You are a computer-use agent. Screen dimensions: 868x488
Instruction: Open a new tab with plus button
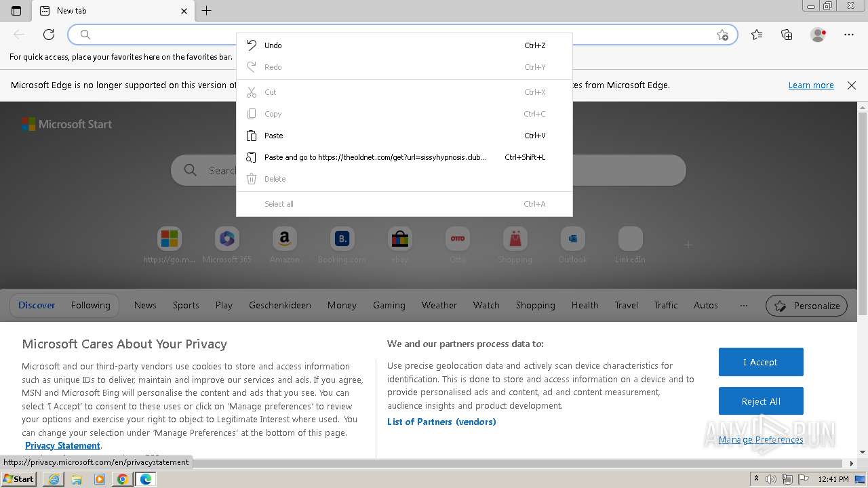click(x=207, y=11)
